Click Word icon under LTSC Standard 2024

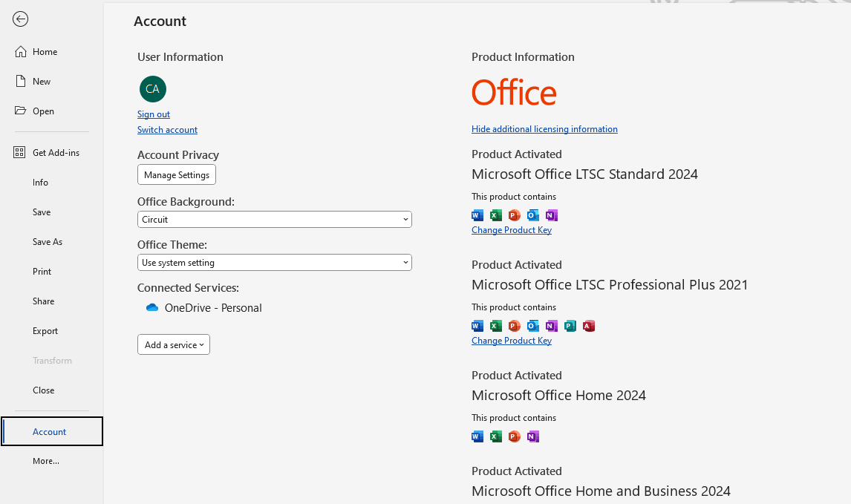click(477, 215)
